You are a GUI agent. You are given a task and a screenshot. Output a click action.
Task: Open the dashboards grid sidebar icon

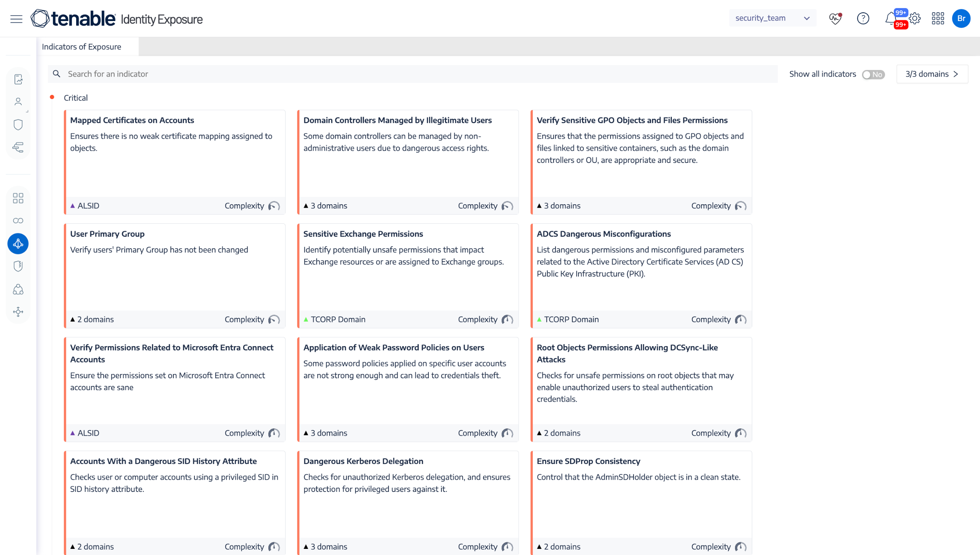[x=18, y=198]
